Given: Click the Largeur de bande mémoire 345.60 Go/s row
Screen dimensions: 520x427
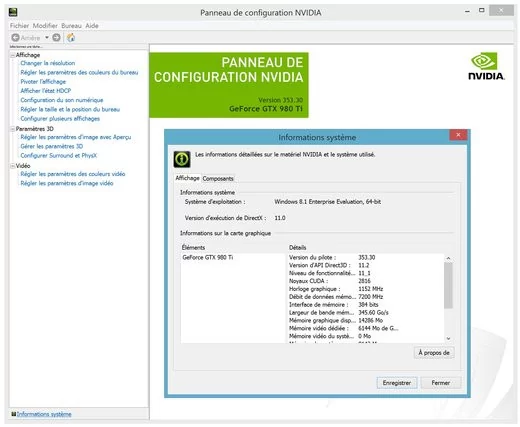Looking at the screenshot, I should (x=339, y=312).
